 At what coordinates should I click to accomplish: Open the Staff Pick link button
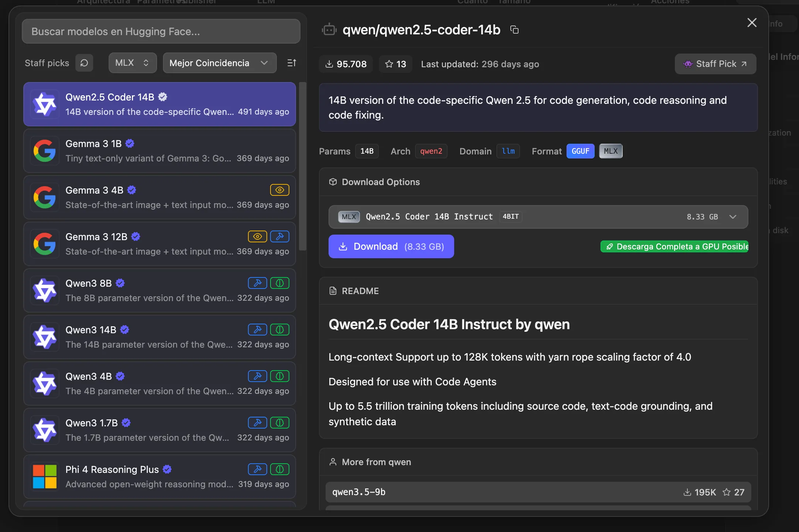pos(715,64)
